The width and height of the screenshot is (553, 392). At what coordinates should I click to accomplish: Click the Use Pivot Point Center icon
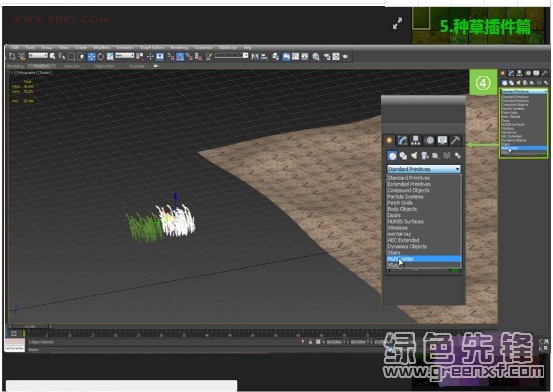tap(140, 56)
